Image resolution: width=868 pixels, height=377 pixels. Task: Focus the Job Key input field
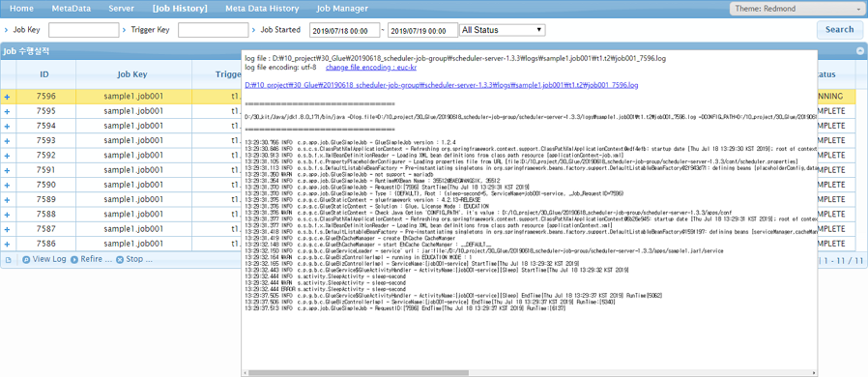coord(83,30)
